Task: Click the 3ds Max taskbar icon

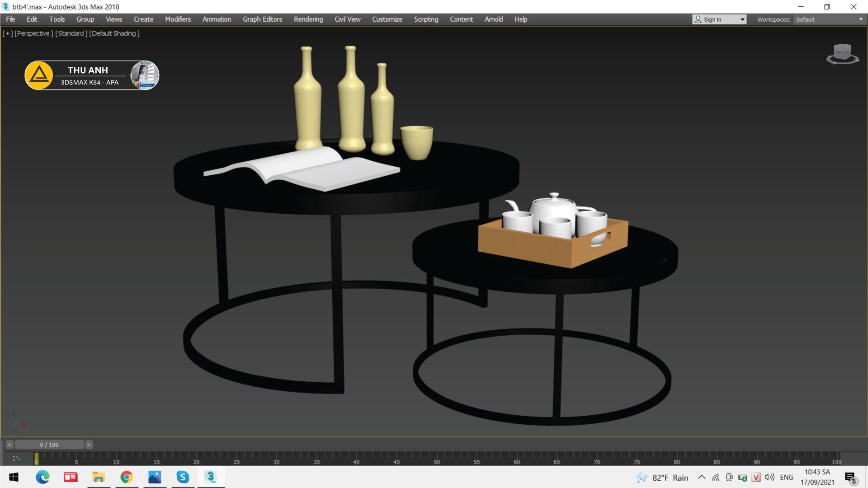Action: pyautogui.click(x=211, y=477)
